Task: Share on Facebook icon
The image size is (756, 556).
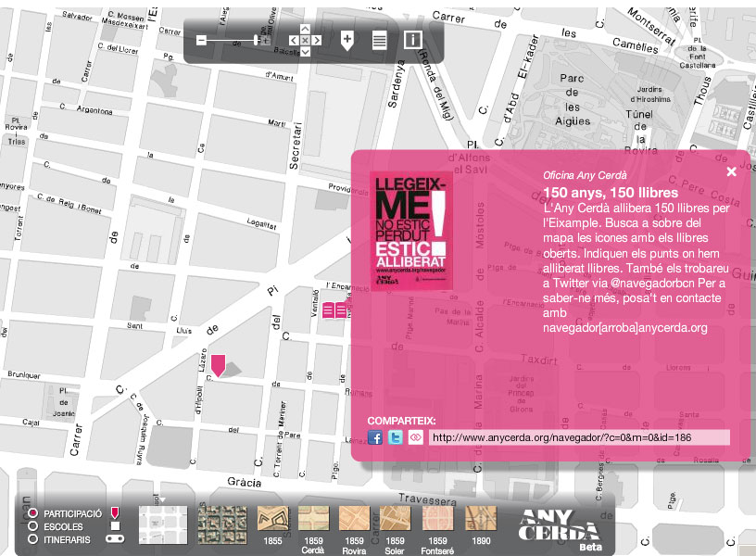Action: click(x=375, y=437)
